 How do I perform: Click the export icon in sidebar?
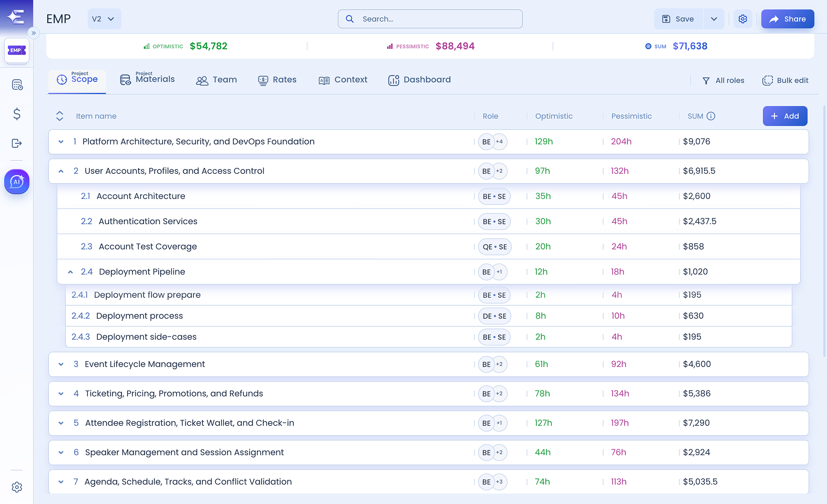click(x=17, y=143)
